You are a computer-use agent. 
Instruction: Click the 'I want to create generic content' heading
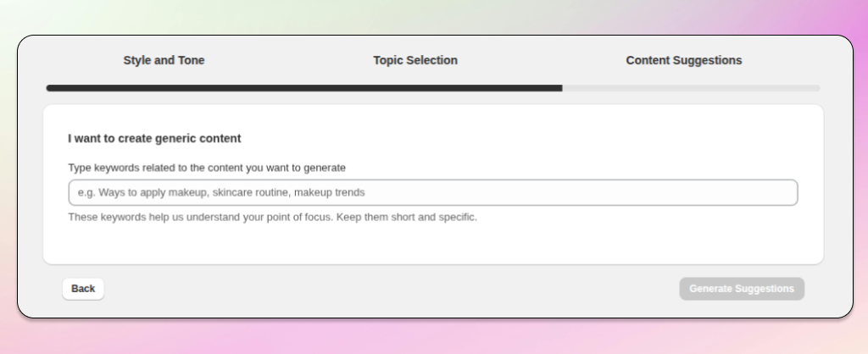pos(154,138)
